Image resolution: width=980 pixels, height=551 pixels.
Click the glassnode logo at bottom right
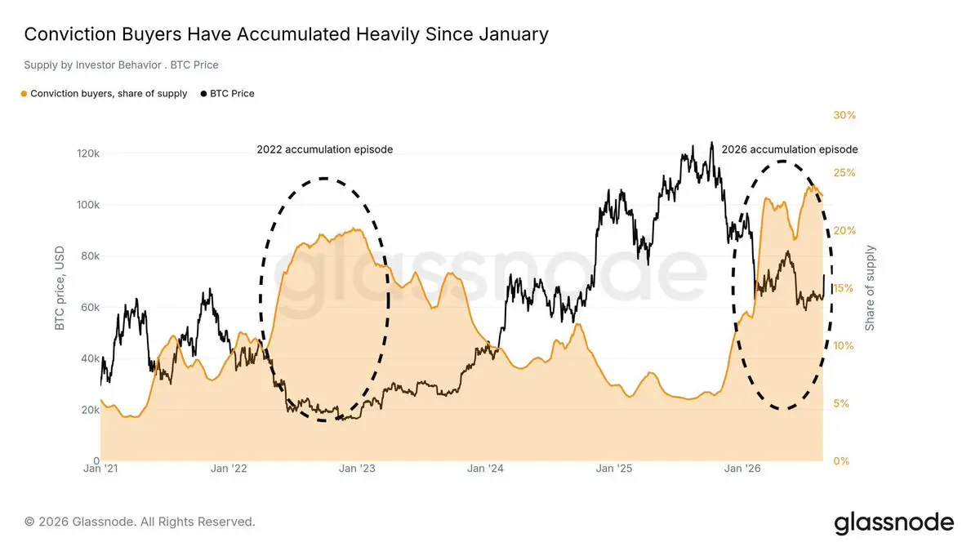pyautogui.click(x=893, y=522)
